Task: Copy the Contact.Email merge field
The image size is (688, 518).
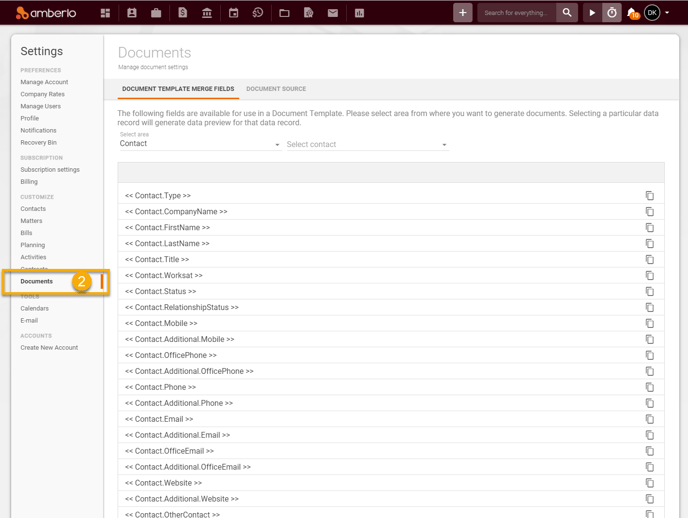Action: click(650, 419)
